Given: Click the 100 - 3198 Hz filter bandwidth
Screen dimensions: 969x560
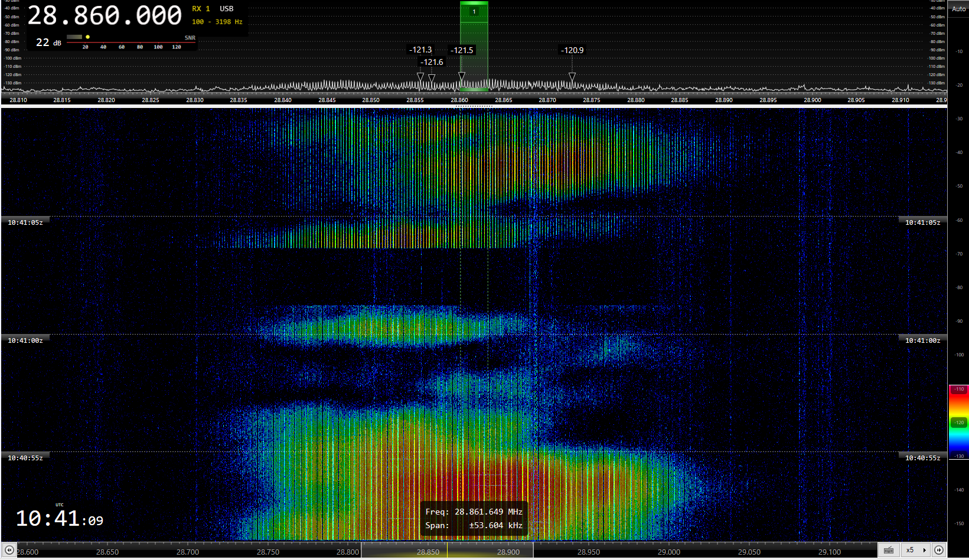Looking at the screenshot, I should (x=217, y=22).
